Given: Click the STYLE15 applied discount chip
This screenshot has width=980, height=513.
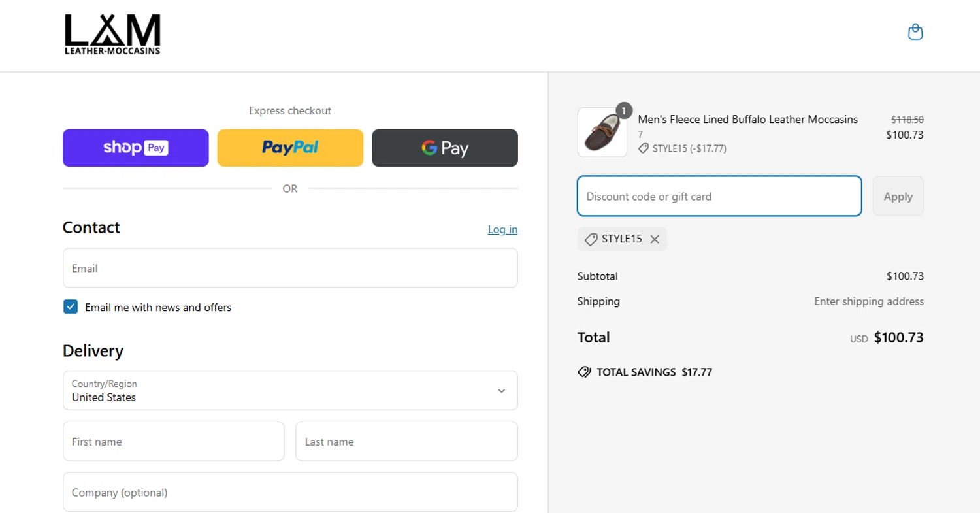Looking at the screenshot, I should (x=622, y=239).
